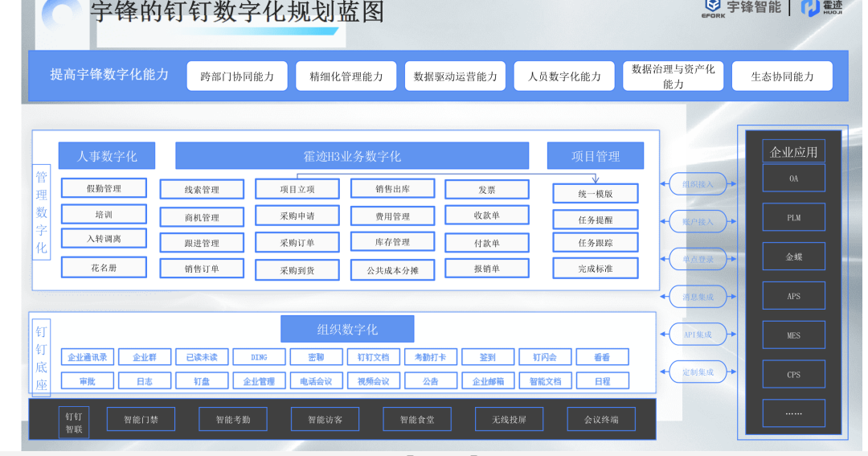Click the 收款单 box

[487, 215]
